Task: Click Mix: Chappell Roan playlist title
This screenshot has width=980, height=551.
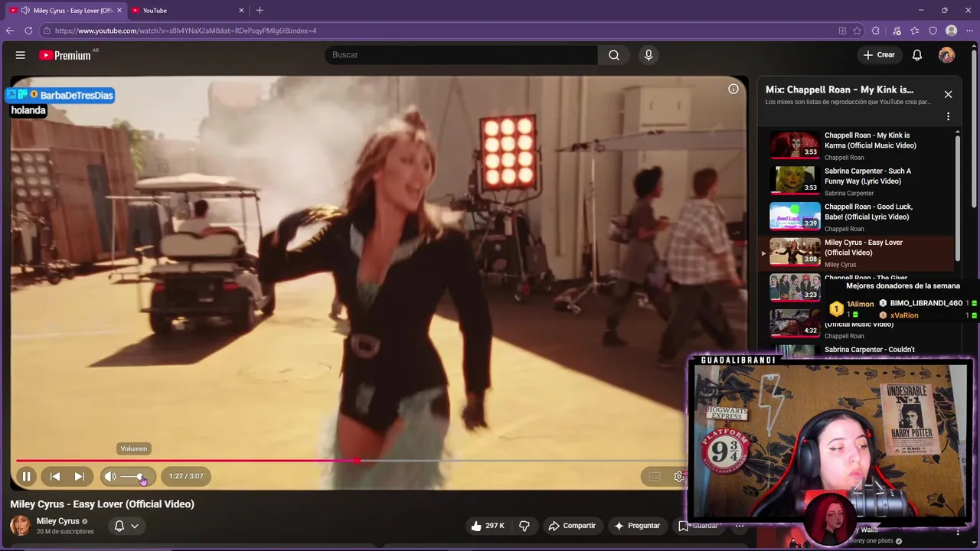Action: [839, 90]
